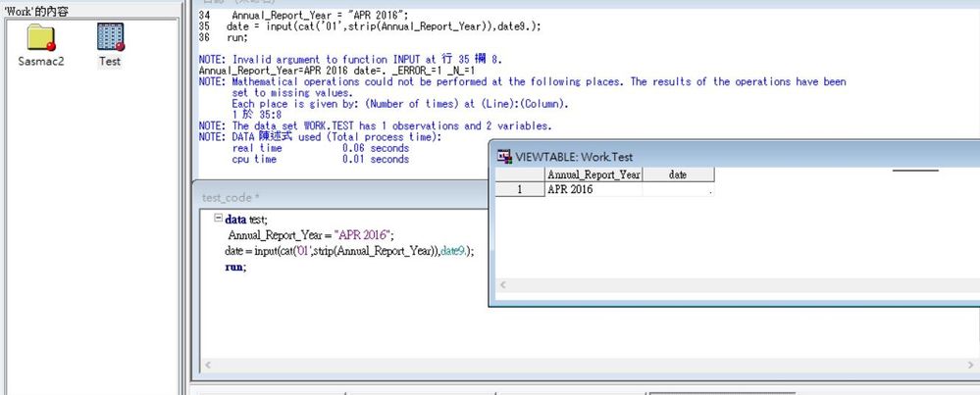Click the editor line with date = input(cat(
Screen dimensions: 980x395
click(x=349, y=251)
